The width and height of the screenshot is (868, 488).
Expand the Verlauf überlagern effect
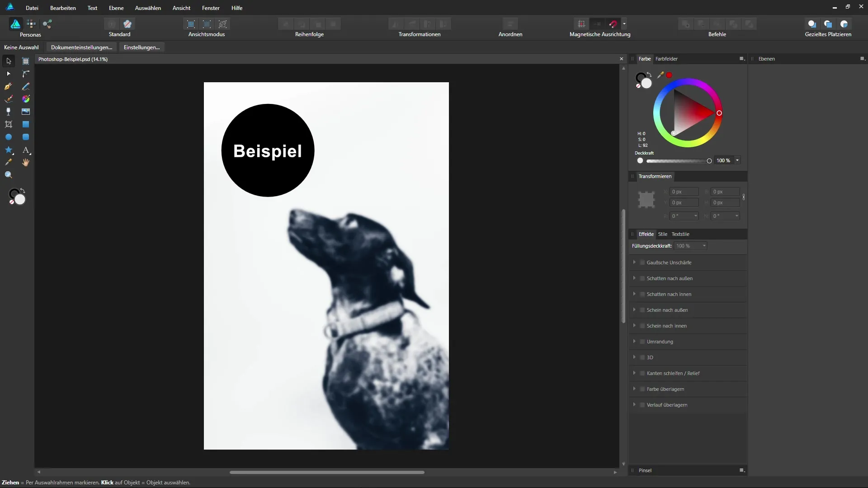634,404
